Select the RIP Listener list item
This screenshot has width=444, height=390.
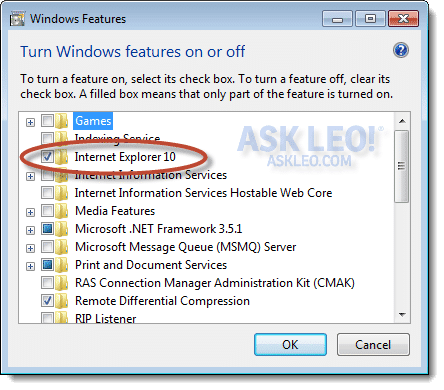point(105,318)
